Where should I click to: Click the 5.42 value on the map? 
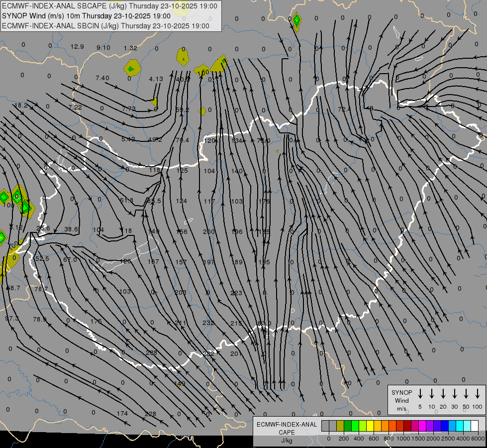pyautogui.click(x=128, y=139)
